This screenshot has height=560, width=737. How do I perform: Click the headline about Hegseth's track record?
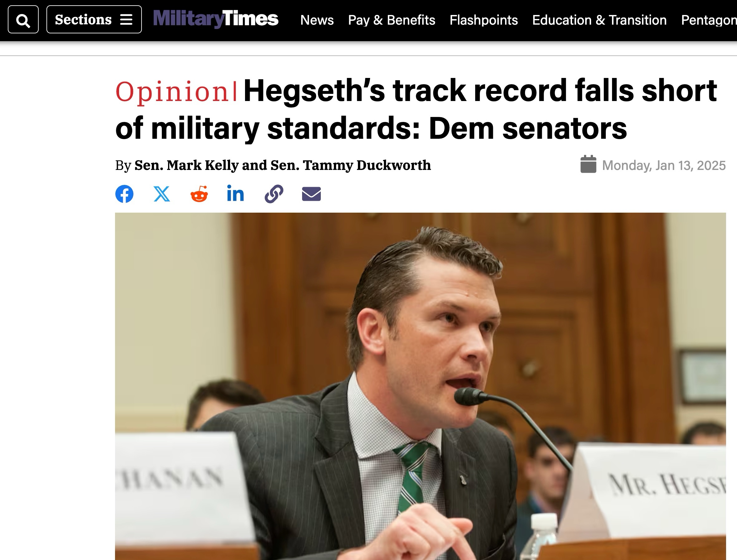(416, 109)
